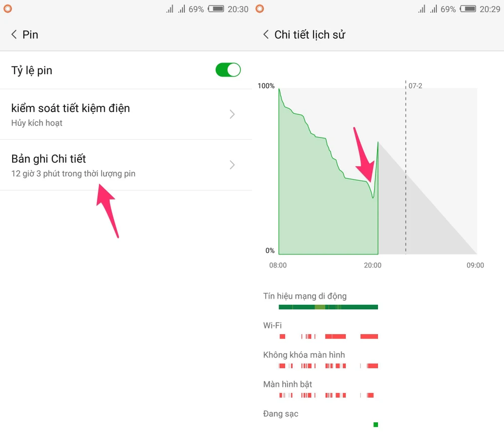Image resolution: width=504 pixels, height=448 pixels.
Task: Tap the 07-2 dashed date marker
Action: point(406,166)
